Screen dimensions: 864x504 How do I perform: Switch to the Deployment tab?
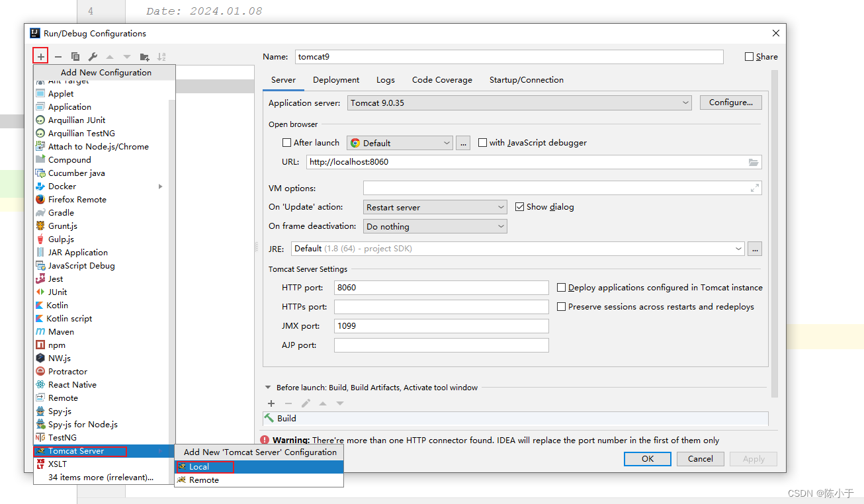tap(336, 80)
